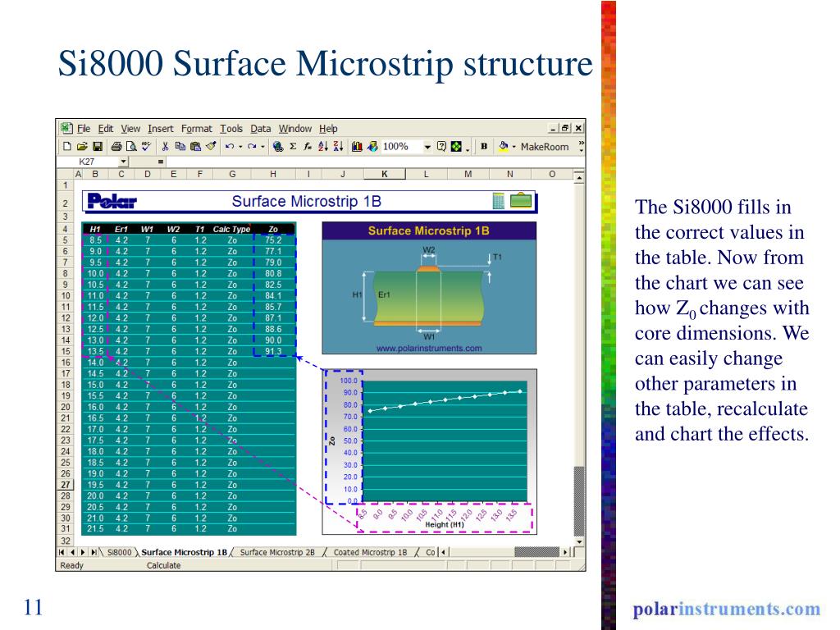Image resolution: width=840 pixels, height=630 pixels.
Task: Open the Name Box dropdown arrow
Action: (x=124, y=162)
